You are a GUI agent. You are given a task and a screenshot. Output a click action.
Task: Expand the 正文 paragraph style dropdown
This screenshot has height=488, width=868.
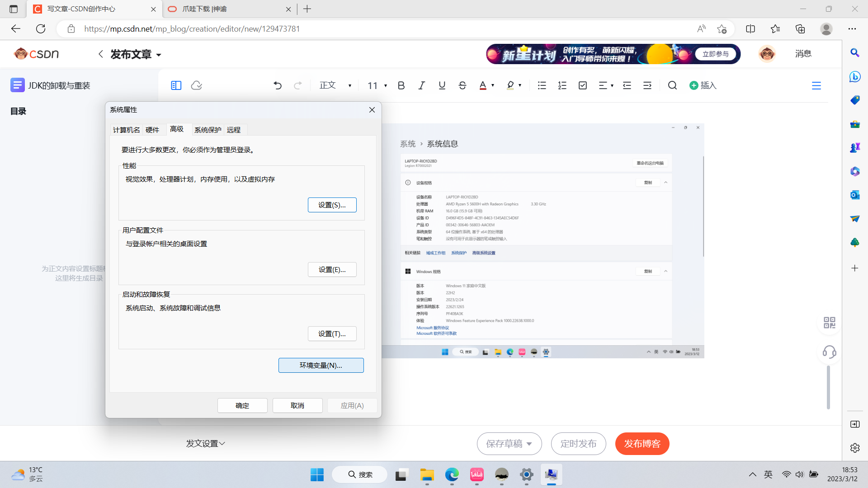point(349,85)
